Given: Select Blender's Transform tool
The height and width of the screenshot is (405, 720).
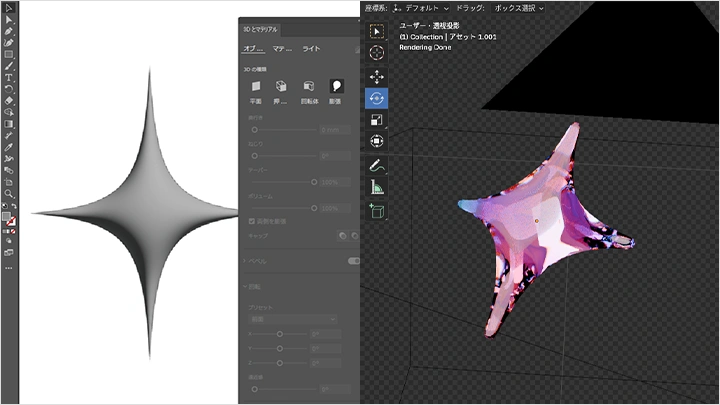Looking at the screenshot, I should 377,141.
